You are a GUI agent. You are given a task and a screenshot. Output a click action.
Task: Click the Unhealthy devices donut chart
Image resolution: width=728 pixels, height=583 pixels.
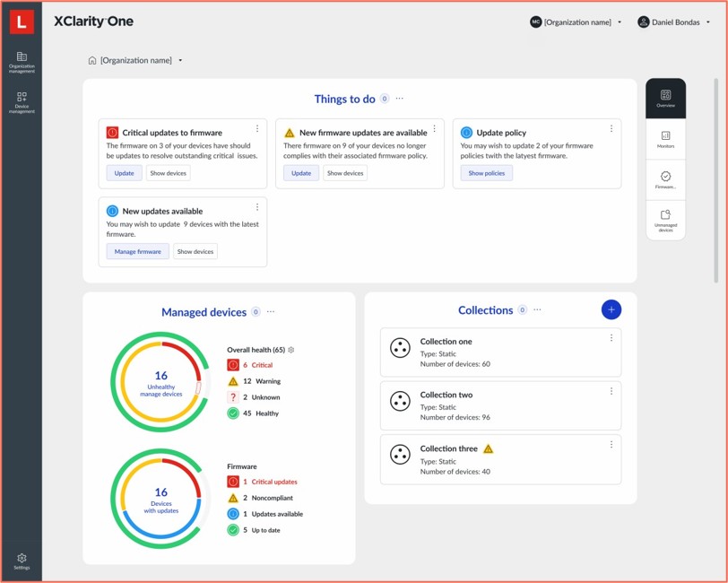pos(160,381)
